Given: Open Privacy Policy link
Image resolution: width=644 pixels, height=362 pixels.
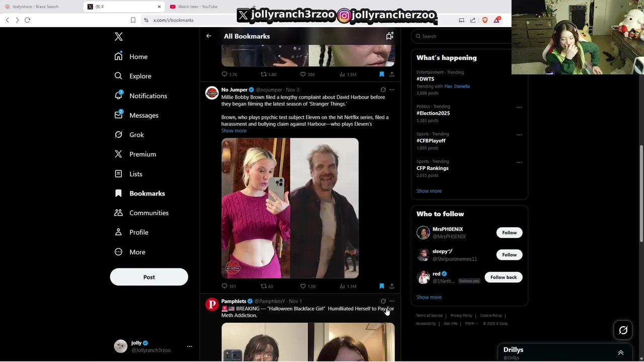Looking at the screenshot, I should coord(461,316).
